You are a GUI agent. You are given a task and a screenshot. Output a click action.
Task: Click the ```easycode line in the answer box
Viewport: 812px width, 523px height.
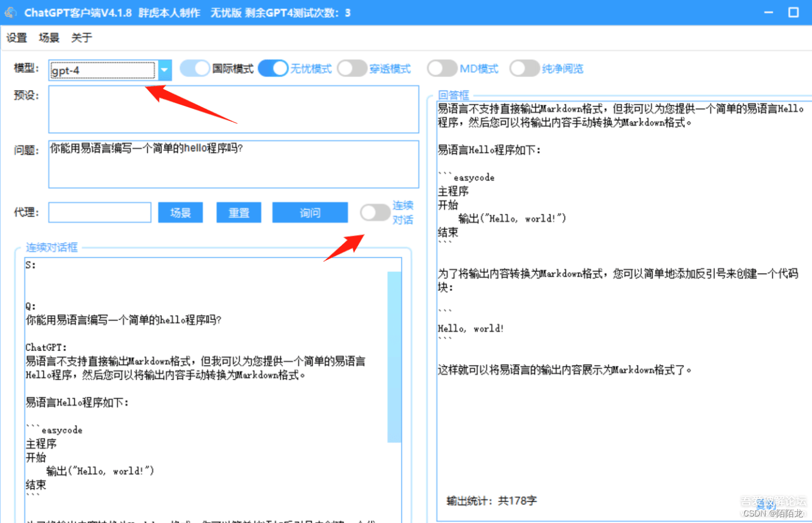coord(466,177)
